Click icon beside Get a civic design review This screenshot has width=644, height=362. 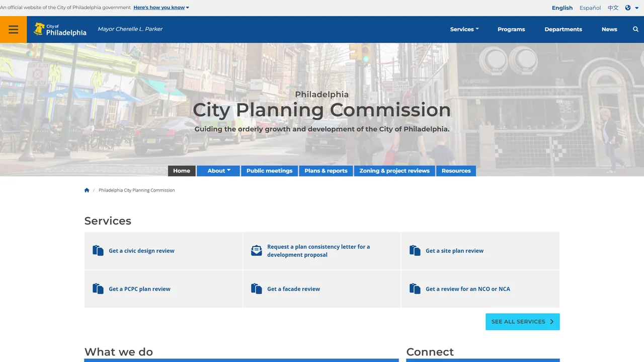pos(98,250)
